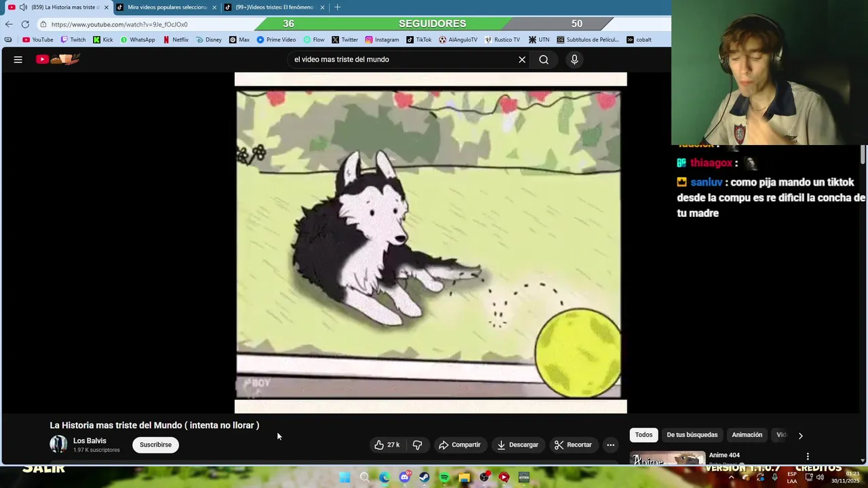
Task: Open WhatsApp bookmark
Action: [138, 40]
